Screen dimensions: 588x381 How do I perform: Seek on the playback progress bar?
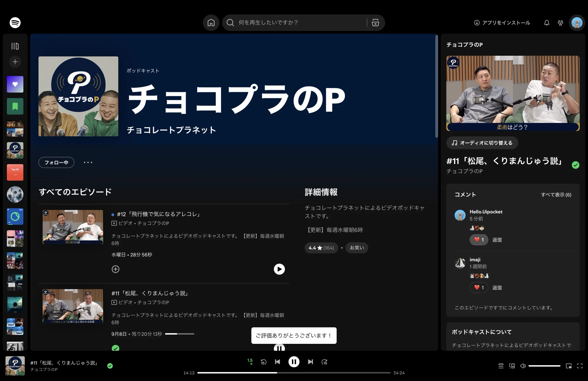[294, 373]
